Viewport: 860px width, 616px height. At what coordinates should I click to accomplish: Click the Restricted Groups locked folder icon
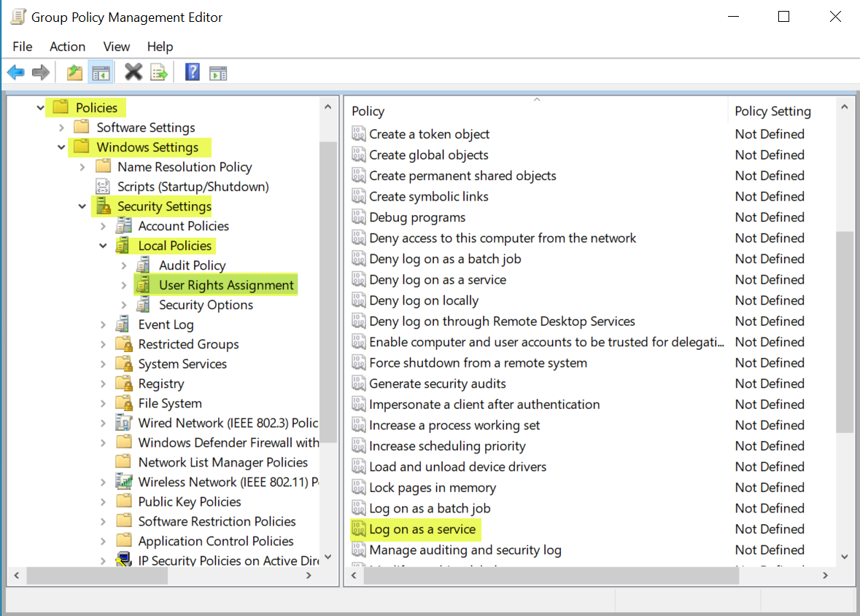[124, 344]
